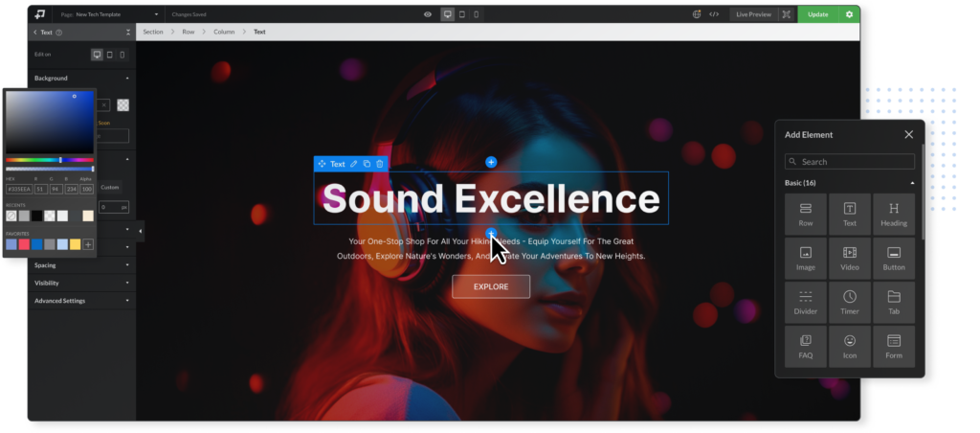Add an Image element
980x433 pixels.
pyautogui.click(x=806, y=259)
